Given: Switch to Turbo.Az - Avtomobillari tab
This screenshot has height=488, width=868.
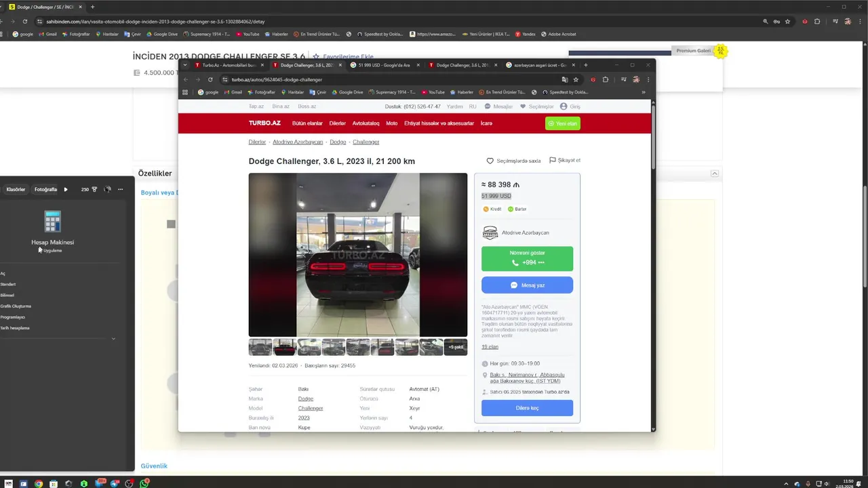Looking at the screenshot, I should pyautogui.click(x=228, y=65).
